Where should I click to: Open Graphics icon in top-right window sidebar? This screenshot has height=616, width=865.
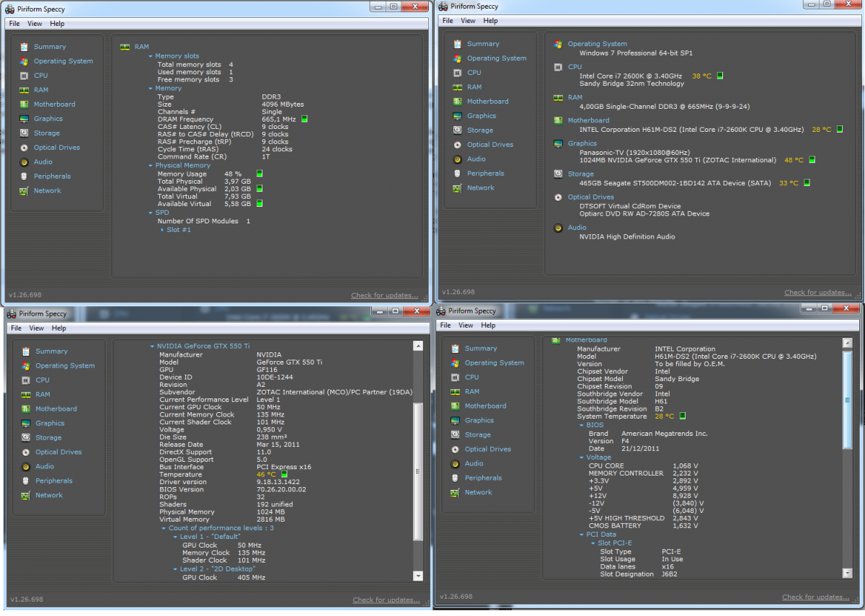(x=458, y=116)
